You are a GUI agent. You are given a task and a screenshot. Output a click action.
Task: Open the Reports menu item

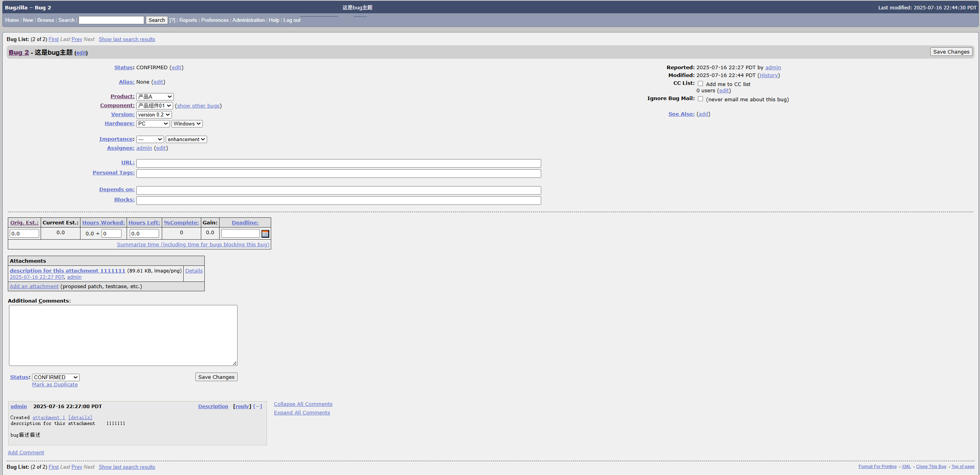coord(188,20)
